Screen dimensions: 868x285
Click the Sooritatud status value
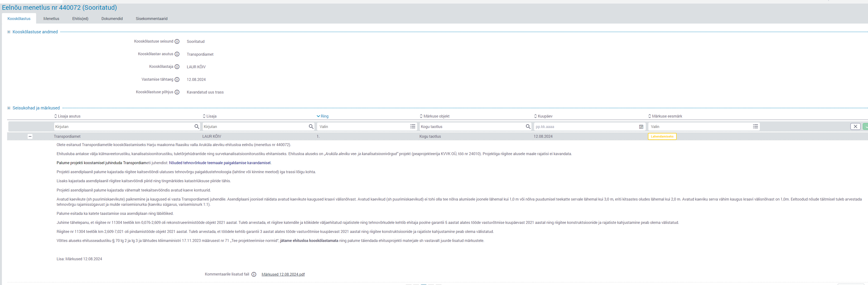click(x=195, y=41)
